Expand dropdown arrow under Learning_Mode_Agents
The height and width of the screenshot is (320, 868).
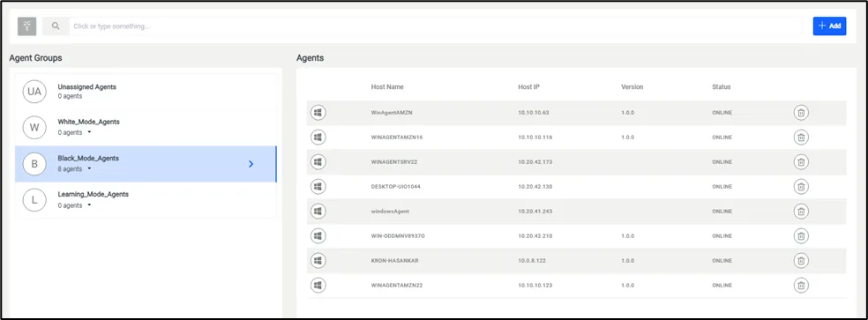[89, 205]
